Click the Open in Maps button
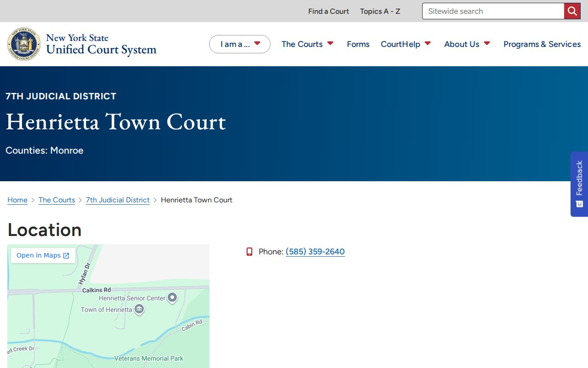This screenshot has width=588, height=368. tap(43, 256)
